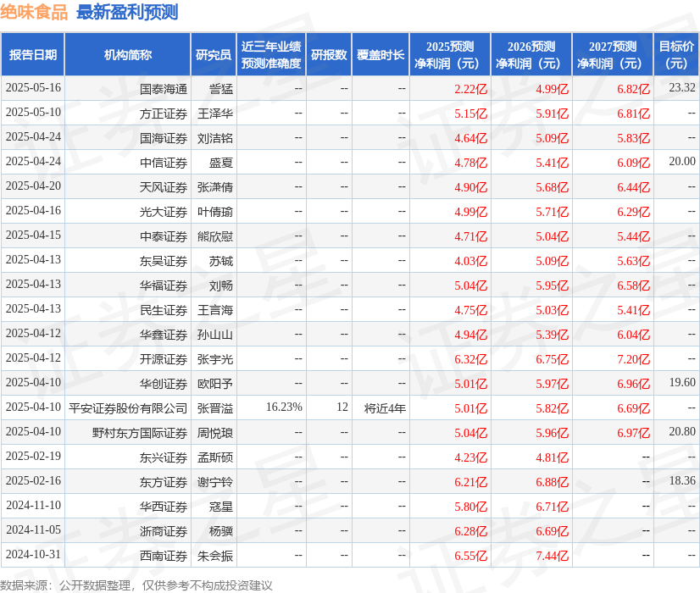Select the date cell 2025-04-20

[33, 186]
